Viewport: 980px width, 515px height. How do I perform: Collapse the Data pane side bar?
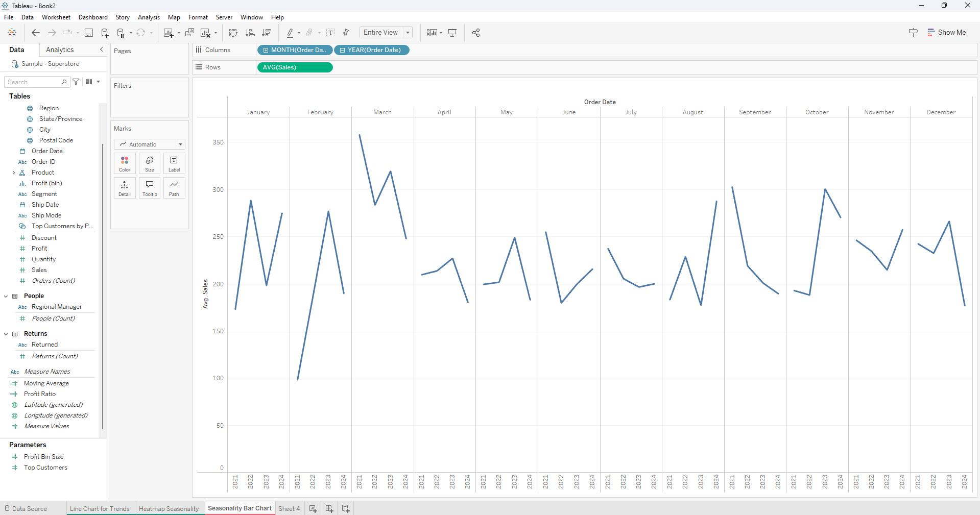tap(102, 50)
